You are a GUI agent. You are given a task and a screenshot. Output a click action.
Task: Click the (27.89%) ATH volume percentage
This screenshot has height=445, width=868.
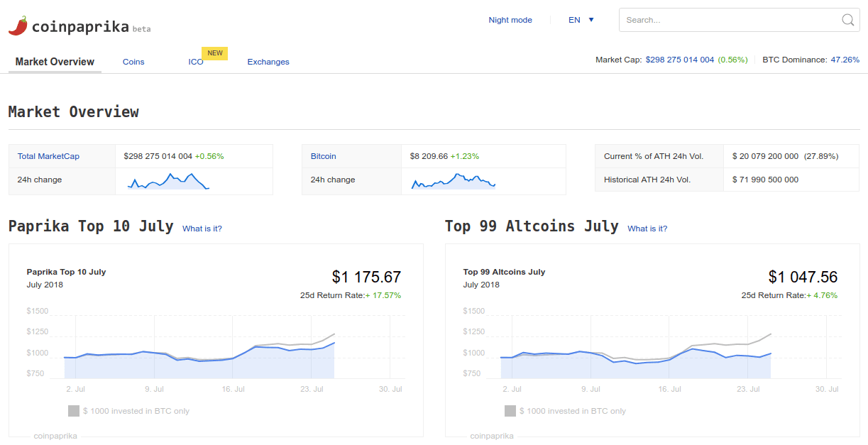point(823,156)
